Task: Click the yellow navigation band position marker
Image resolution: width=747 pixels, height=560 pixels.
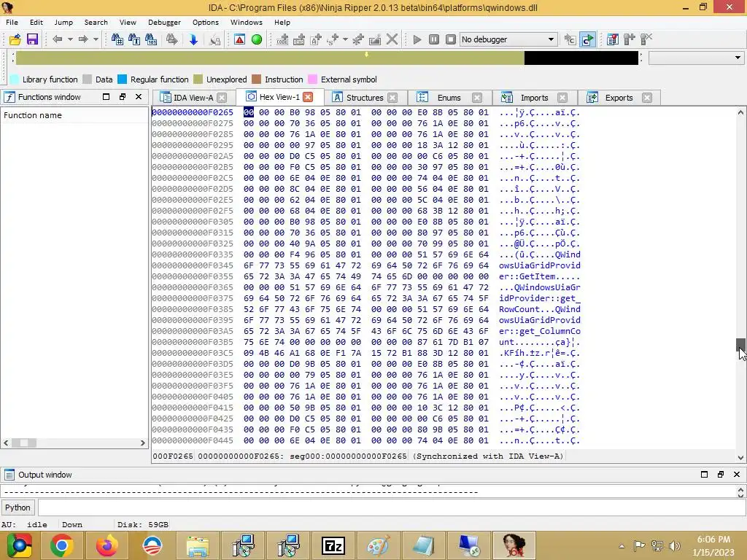Action: click(x=366, y=54)
